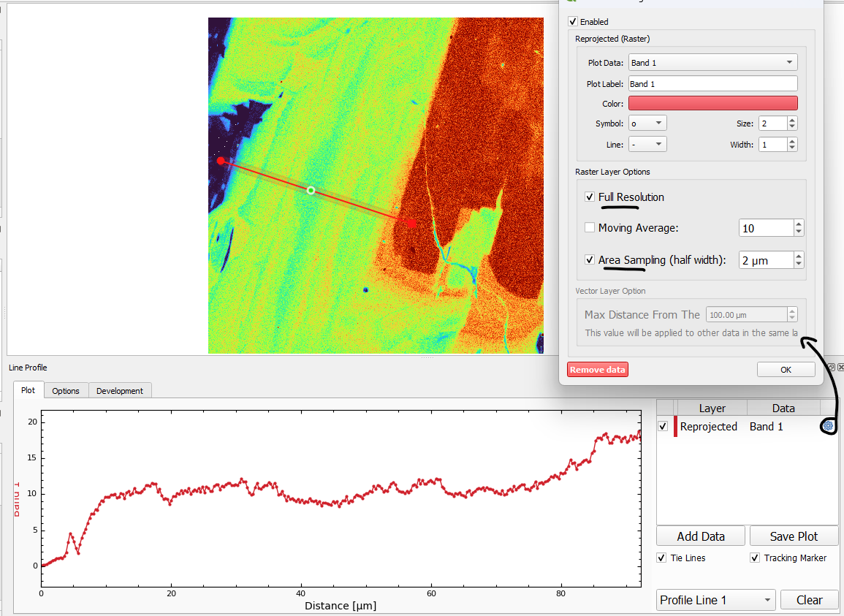This screenshot has width=844, height=616.
Task: Switch to the Options tab
Action: [66, 391]
